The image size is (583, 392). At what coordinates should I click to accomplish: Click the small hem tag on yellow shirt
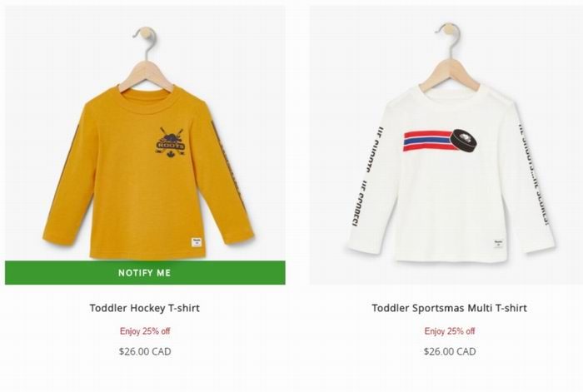coord(197,242)
